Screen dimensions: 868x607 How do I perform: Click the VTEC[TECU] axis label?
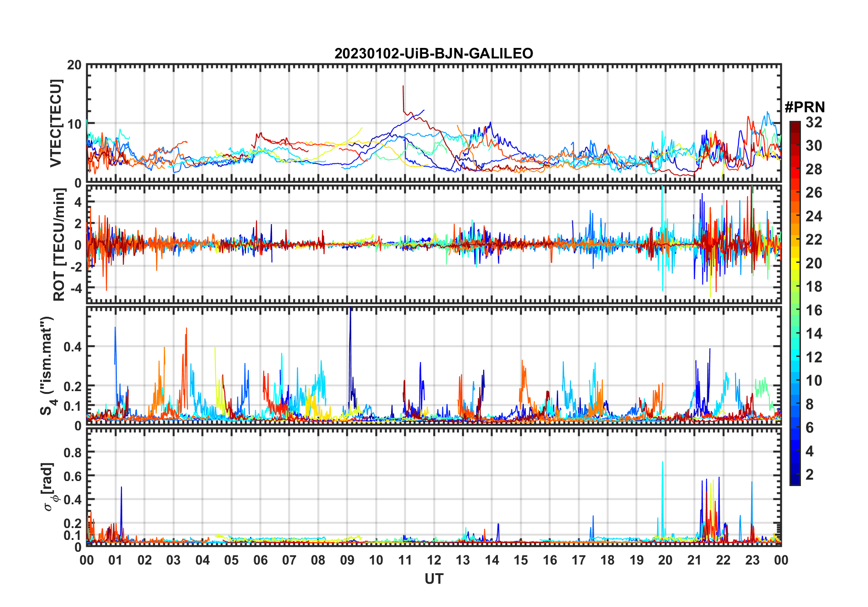[x=56, y=123]
